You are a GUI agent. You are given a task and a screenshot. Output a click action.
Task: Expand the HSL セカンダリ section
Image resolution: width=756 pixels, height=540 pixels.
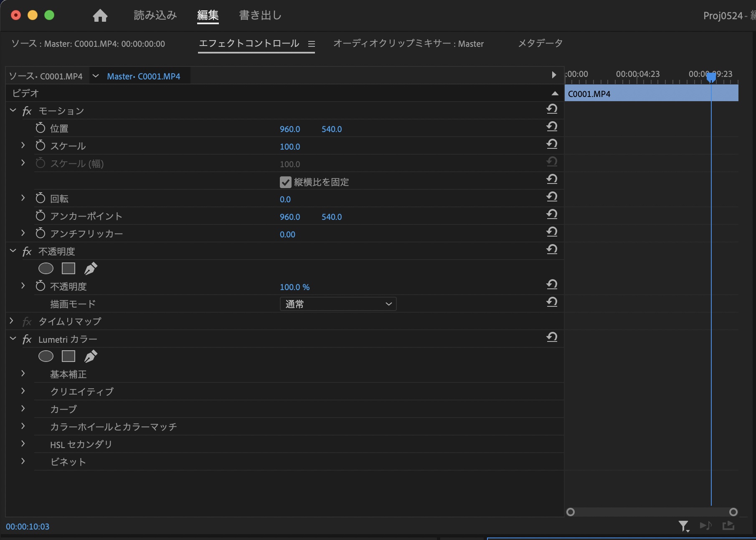click(23, 443)
